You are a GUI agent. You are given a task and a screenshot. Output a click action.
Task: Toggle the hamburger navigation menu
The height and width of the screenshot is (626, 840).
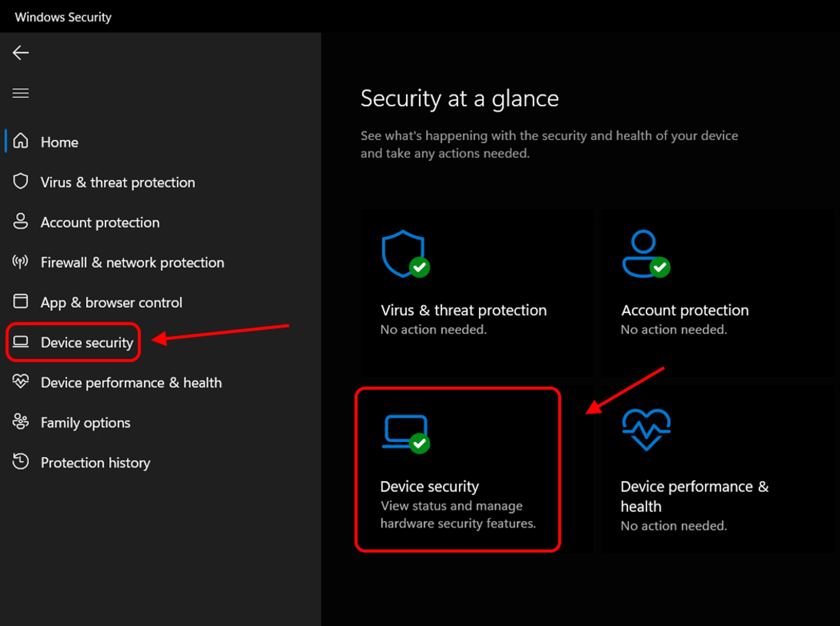click(20, 93)
